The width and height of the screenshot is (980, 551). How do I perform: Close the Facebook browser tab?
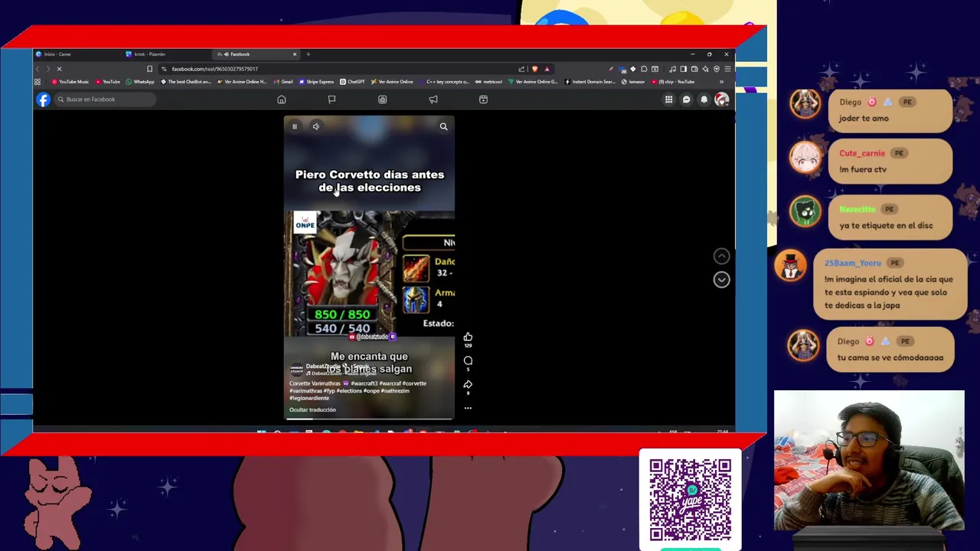coord(295,54)
